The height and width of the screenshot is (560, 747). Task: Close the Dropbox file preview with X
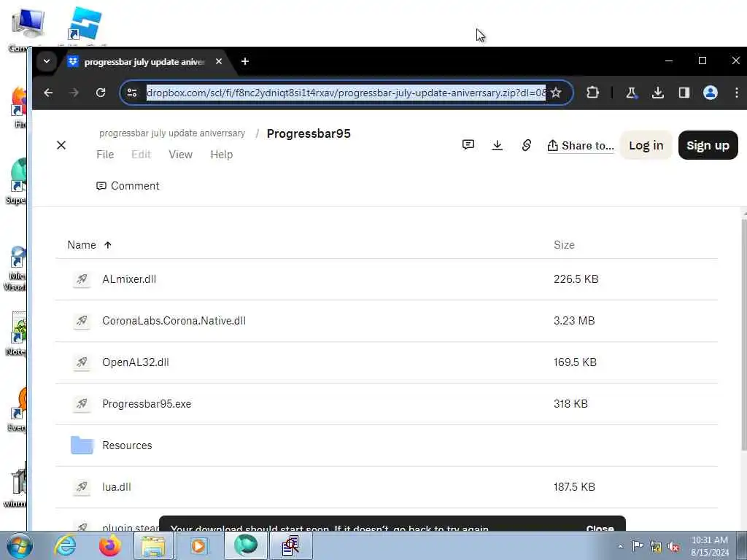[x=61, y=145]
